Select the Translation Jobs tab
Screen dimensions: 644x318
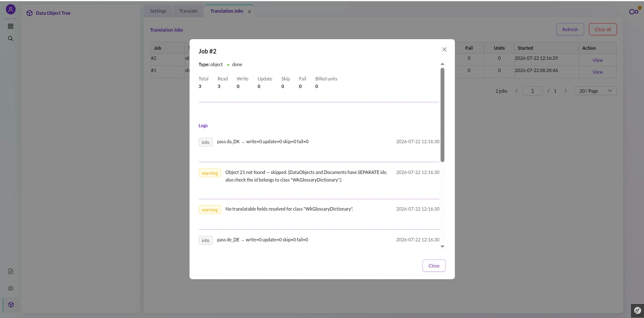coord(227,11)
